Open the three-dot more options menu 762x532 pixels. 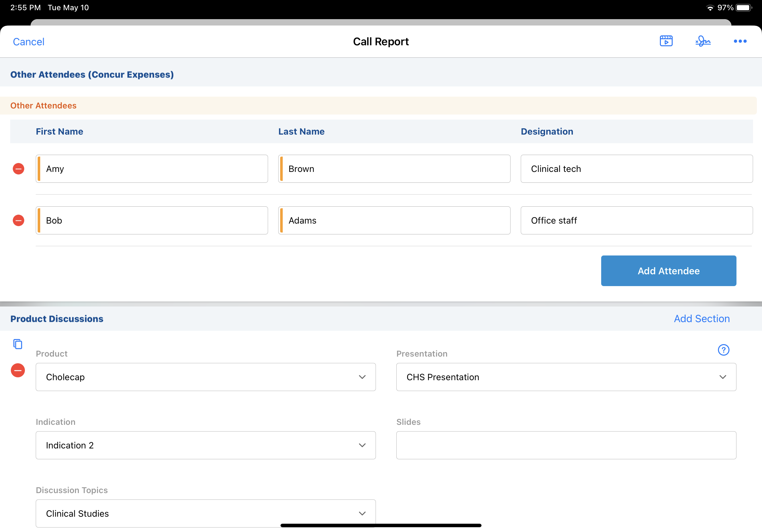[x=740, y=41]
